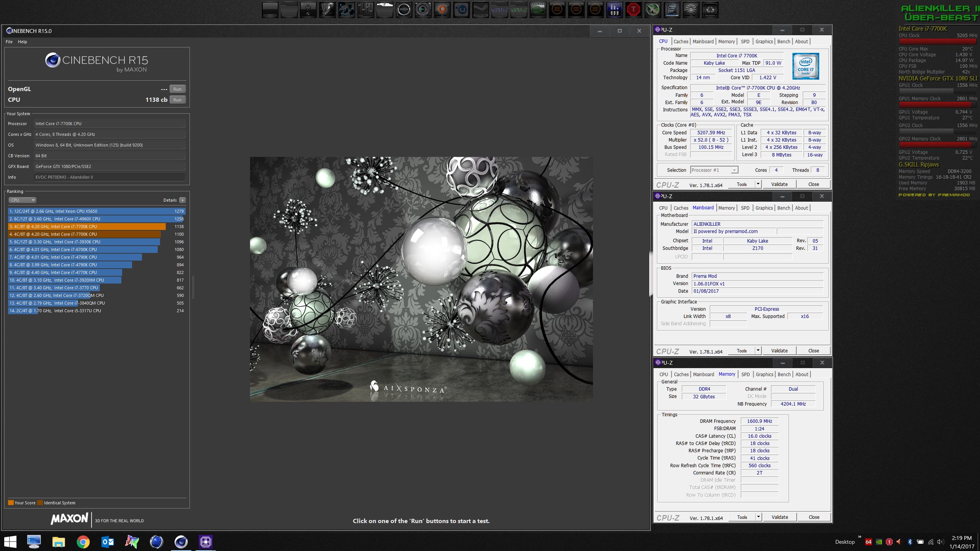
Task: Open the Intel Core utility dock icon
Action: 672,10
